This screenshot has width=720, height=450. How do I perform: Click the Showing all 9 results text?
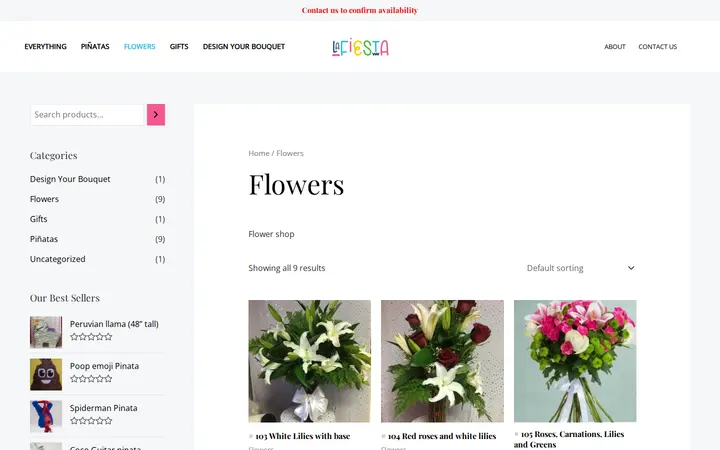287,268
